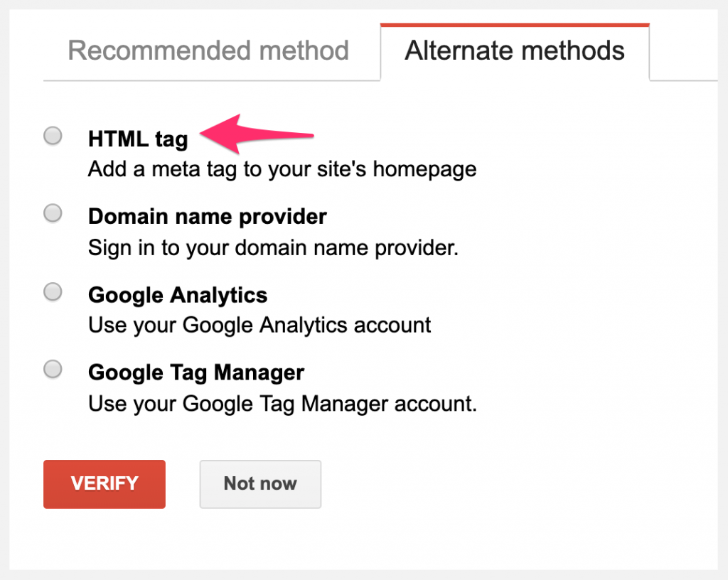Click the HTML tag option label
Viewport: 728px width, 580px height.
point(138,139)
